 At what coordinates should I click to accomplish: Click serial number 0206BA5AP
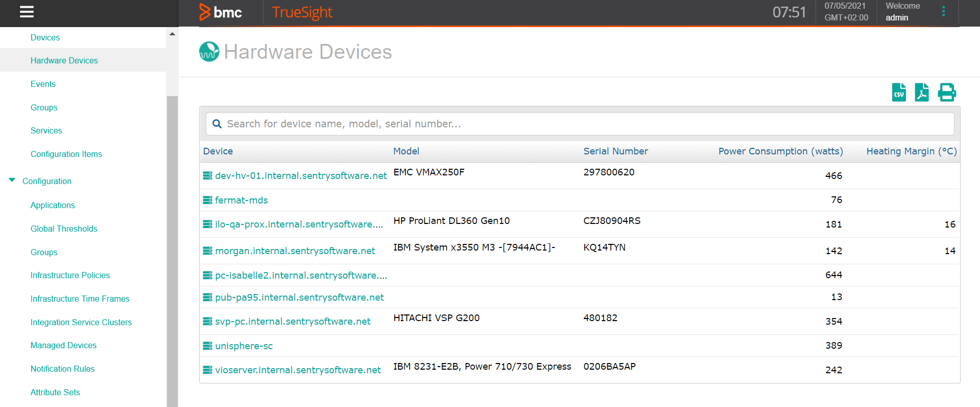point(609,367)
